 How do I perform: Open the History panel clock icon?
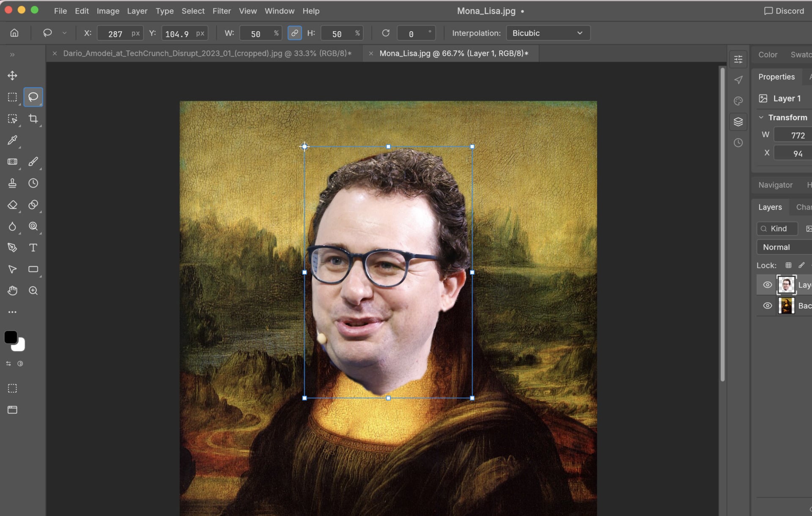pyautogui.click(x=738, y=143)
